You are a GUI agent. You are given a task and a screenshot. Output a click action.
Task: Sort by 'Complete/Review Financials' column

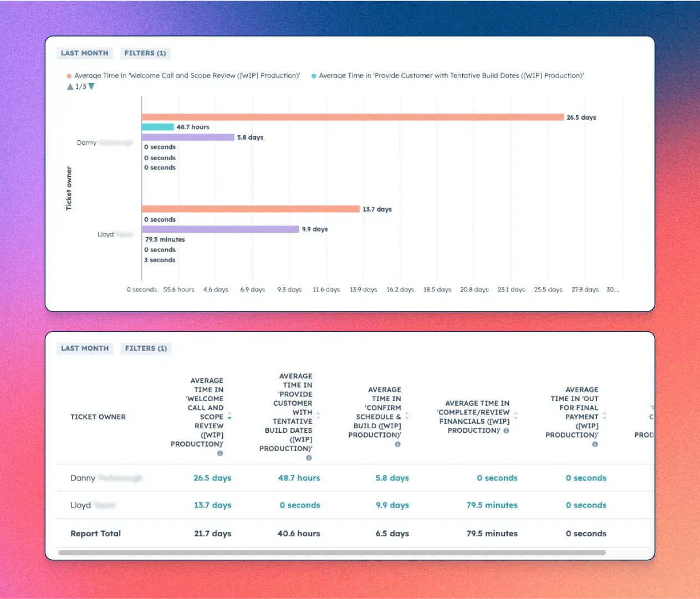(x=515, y=415)
